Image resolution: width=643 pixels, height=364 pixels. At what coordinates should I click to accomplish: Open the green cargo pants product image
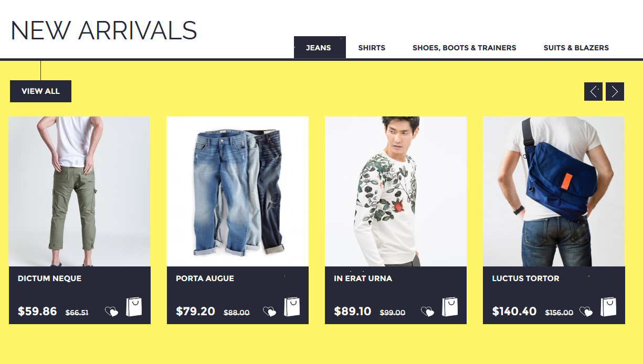point(79,191)
